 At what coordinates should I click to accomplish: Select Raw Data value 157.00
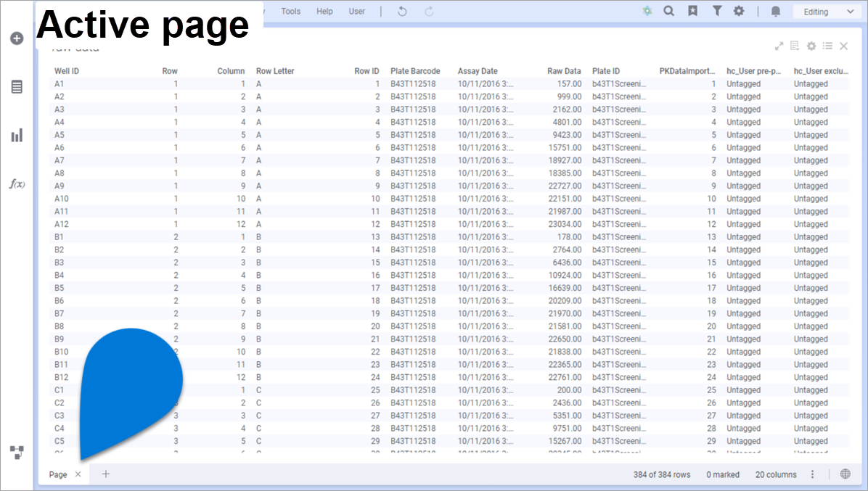click(569, 84)
